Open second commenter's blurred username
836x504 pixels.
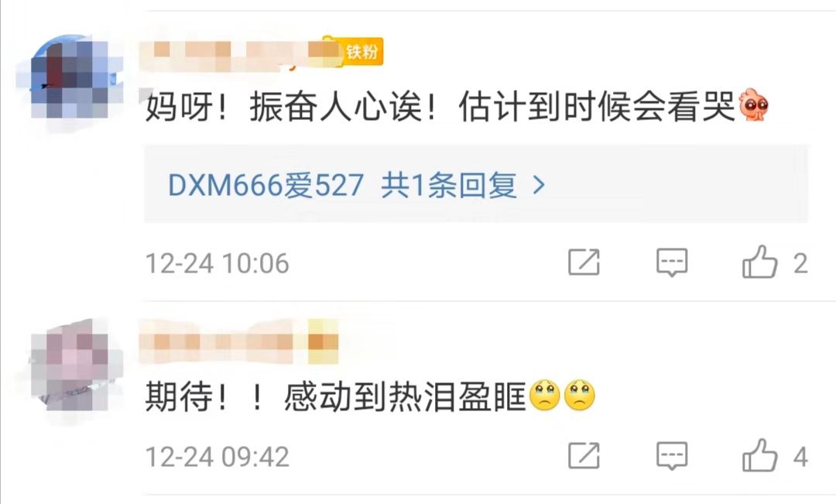[239, 341]
